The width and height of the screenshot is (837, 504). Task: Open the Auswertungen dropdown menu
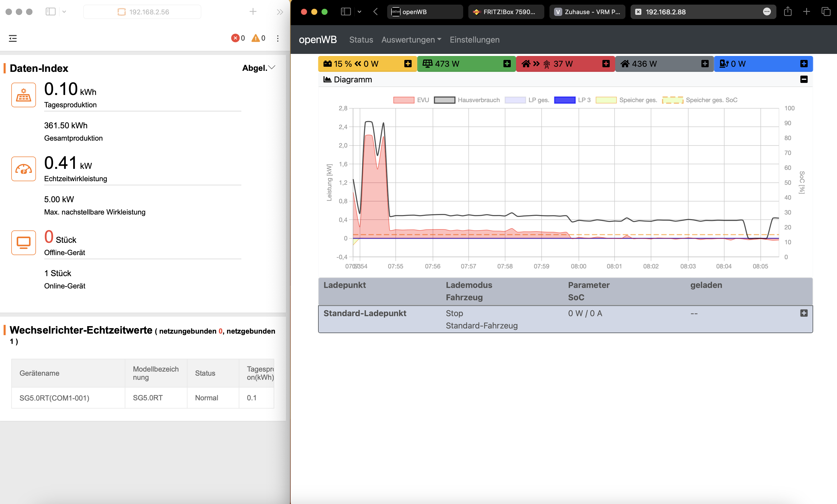click(x=411, y=40)
